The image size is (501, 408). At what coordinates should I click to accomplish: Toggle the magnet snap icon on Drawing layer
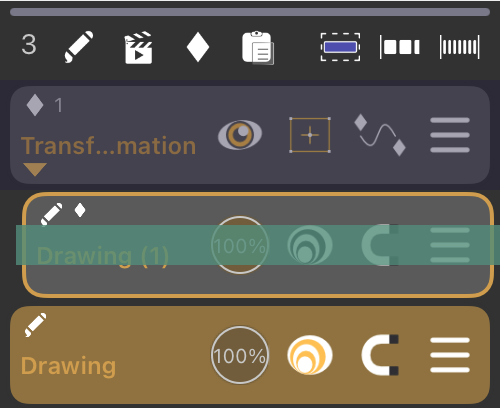click(x=380, y=355)
